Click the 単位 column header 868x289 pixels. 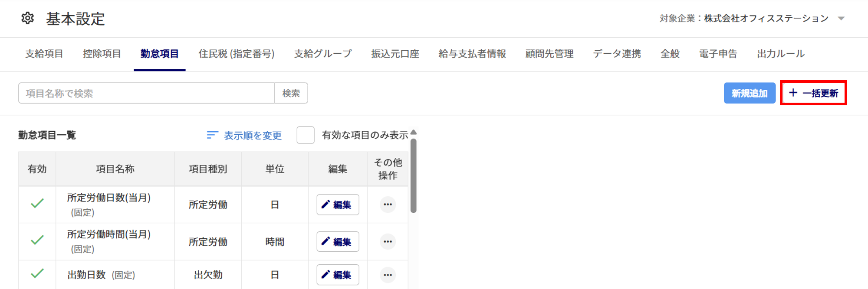[x=275, y=169]
